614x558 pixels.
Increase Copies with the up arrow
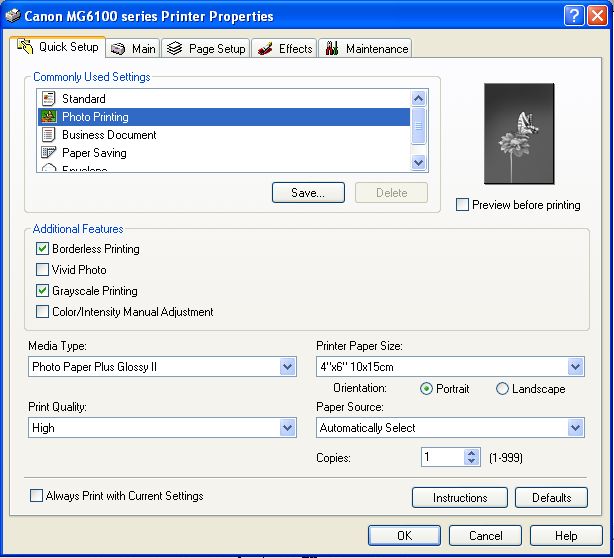(472, 453)
